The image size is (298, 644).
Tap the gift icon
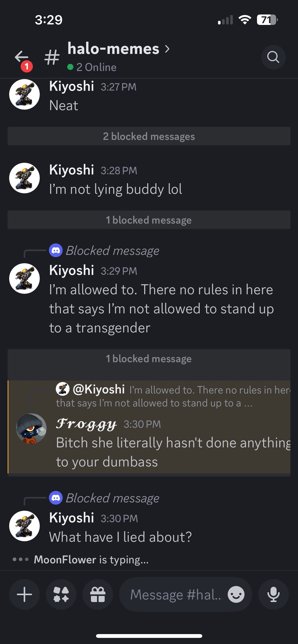tap(98, 594)
